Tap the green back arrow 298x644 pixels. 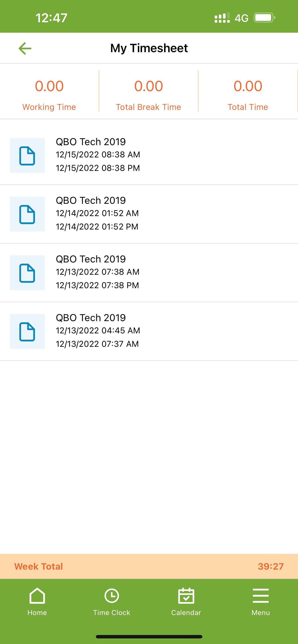click(x=25, y=48)
